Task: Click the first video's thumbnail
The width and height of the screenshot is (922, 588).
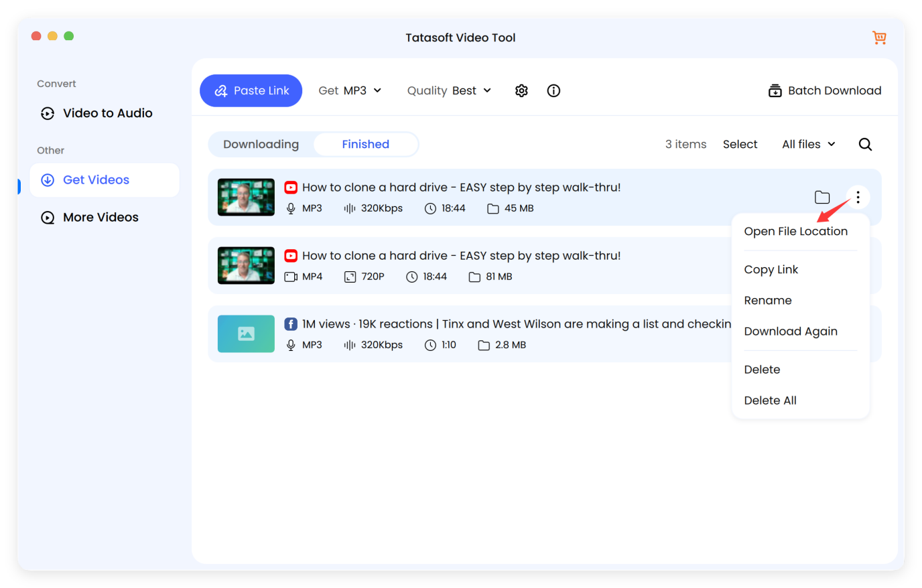Action: tap(246, 197)
